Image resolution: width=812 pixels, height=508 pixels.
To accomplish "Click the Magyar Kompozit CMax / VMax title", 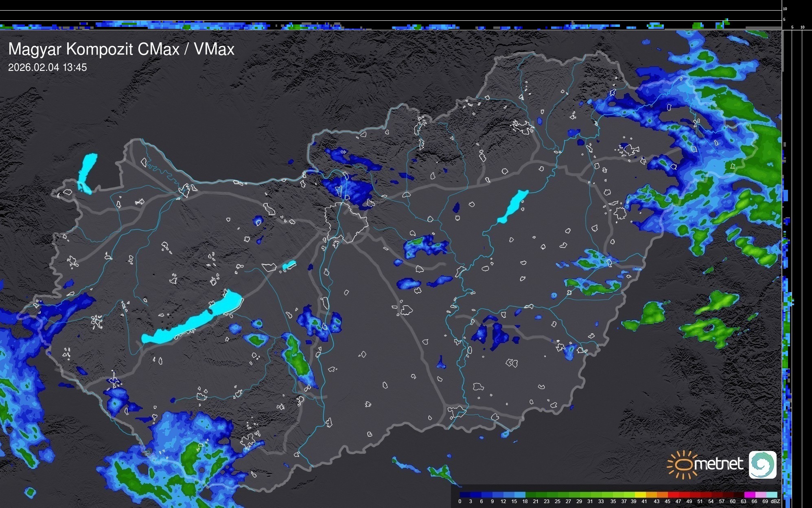I will [121, 49].
